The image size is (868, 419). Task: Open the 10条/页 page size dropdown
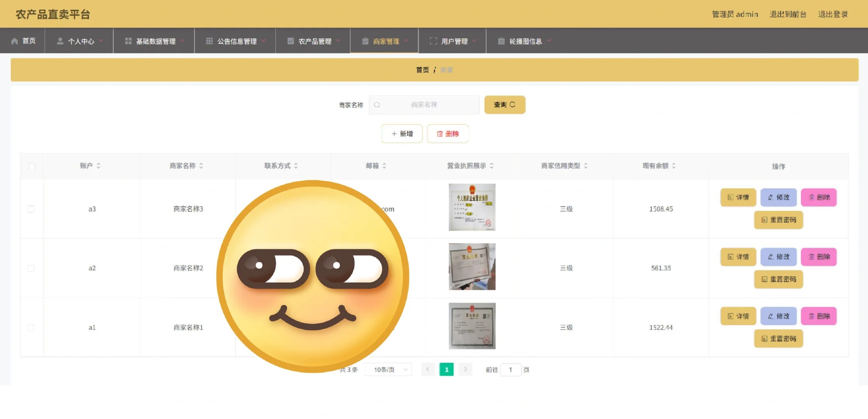[x=388, y=370]
